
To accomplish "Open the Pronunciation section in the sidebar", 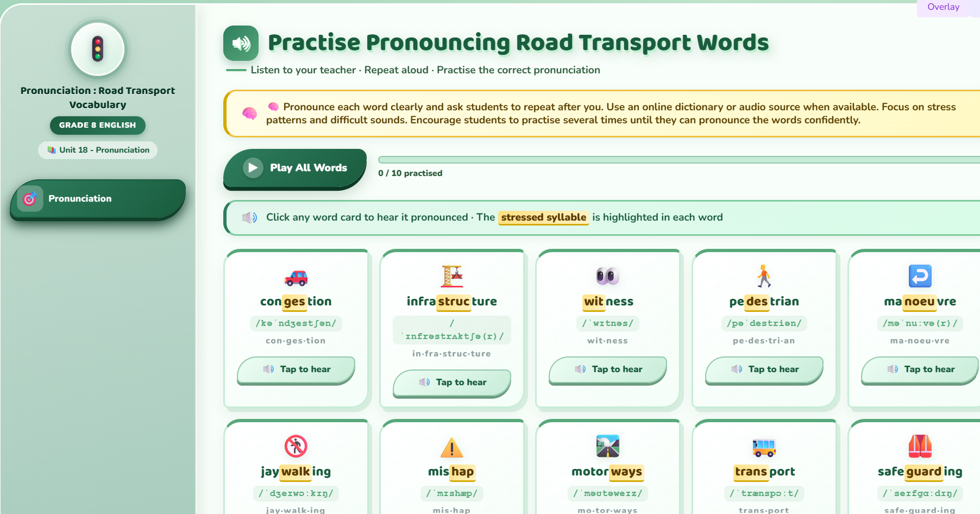I will [98, 199].
